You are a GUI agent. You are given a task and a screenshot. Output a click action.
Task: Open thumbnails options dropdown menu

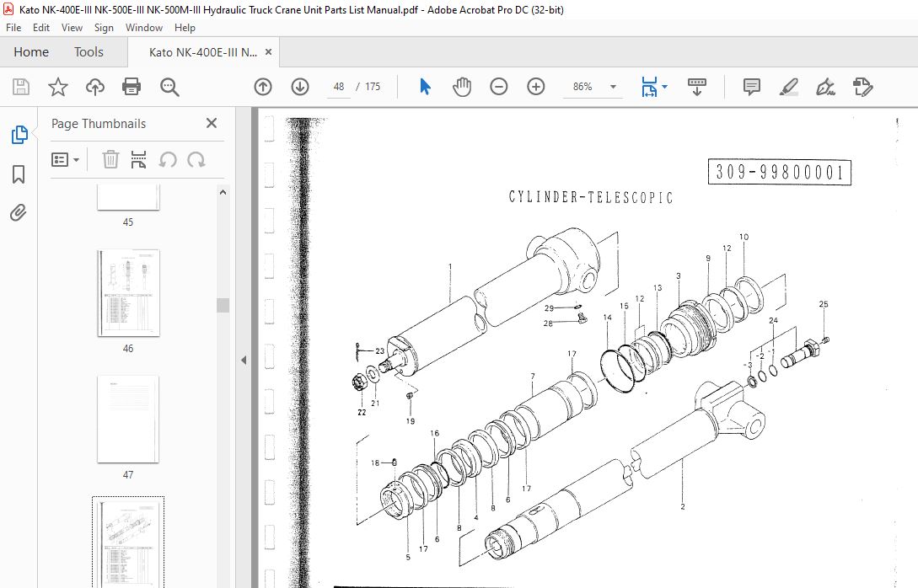click(66, 159)
